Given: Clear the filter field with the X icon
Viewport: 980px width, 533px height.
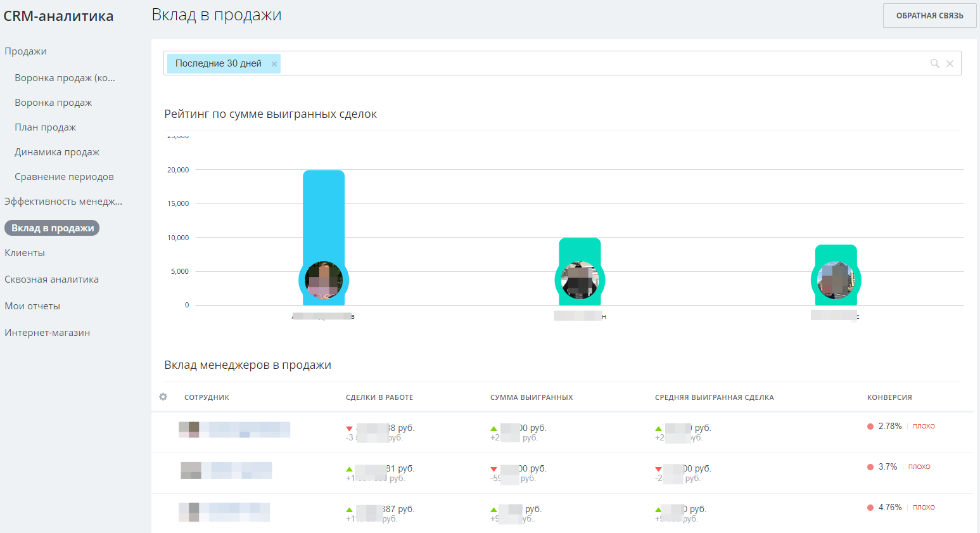Looking at the screenshot, I should point(950,63).
